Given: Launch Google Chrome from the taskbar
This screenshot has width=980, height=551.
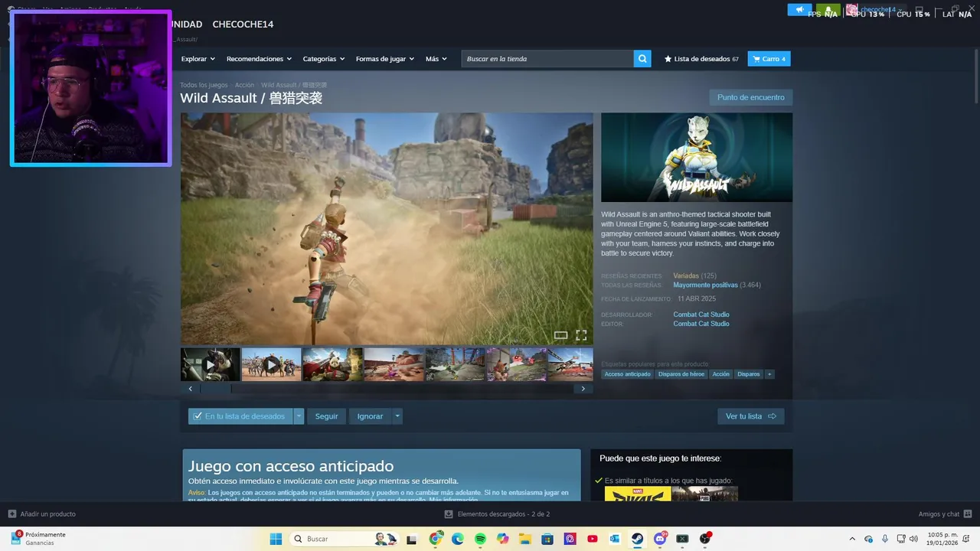Looking at the screenshot, I should 436,539.
